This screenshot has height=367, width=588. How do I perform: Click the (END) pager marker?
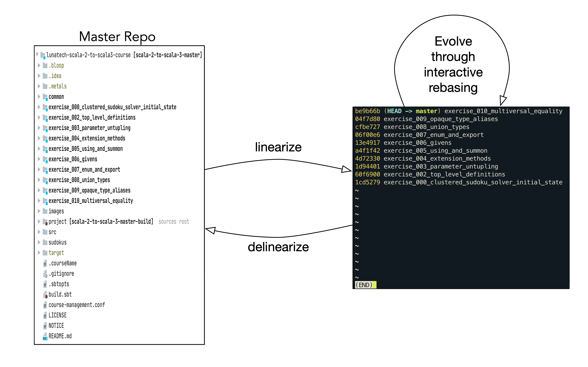364,285
